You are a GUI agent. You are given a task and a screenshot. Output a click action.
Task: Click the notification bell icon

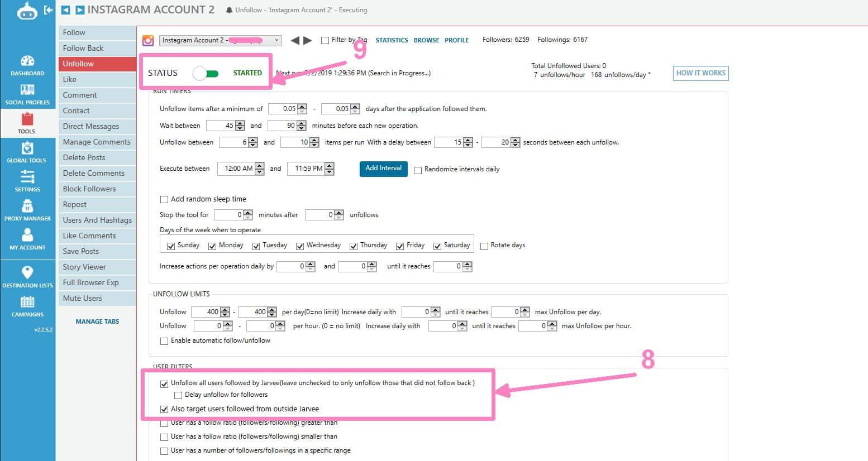click(x=229, y=11)
